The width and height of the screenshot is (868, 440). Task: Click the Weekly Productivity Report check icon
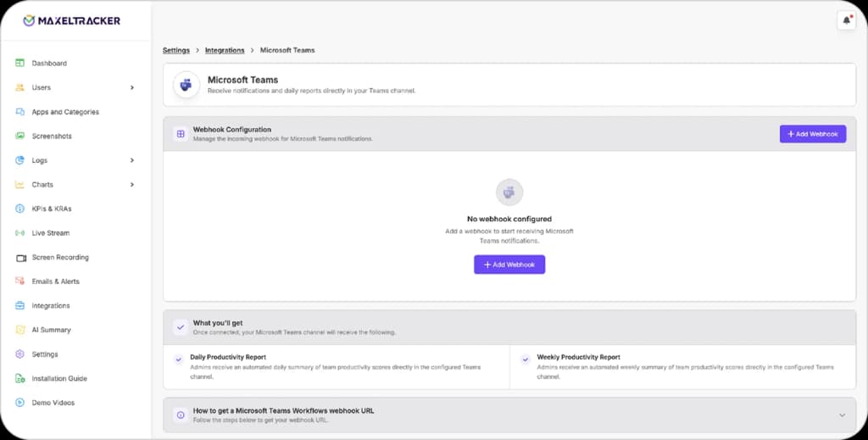click(x=526, y=359)
